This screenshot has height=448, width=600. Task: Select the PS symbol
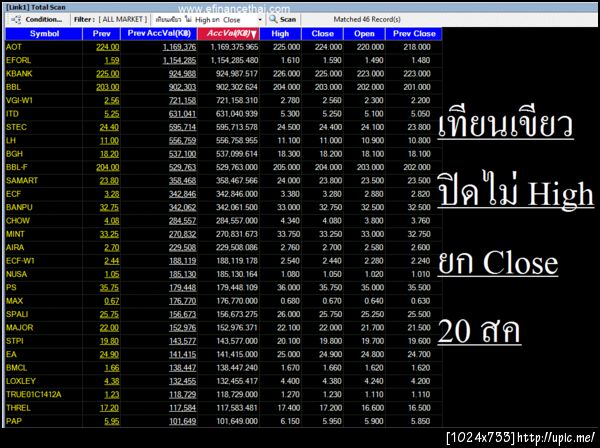point(11,287)
